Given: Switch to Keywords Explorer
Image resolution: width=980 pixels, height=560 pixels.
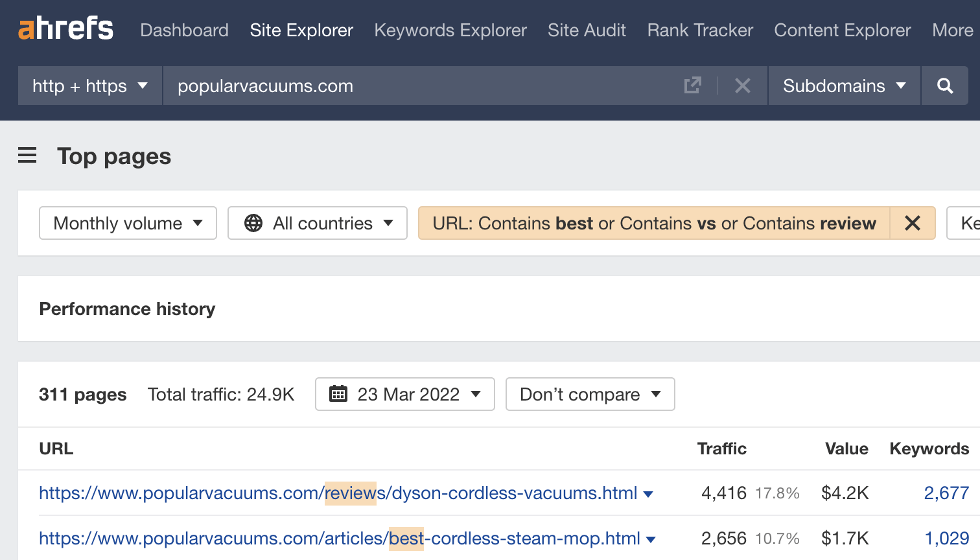Looking at the screenshot, I should tap(450, 30).
